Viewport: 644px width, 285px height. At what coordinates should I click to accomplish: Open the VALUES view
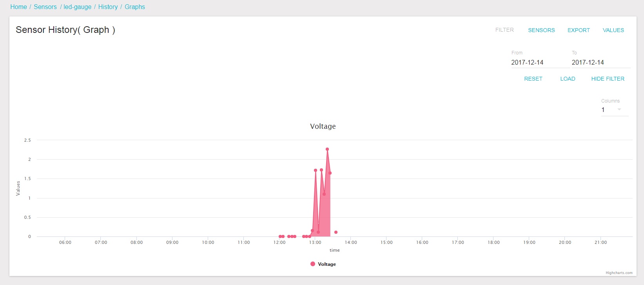[x=613, y=30]
